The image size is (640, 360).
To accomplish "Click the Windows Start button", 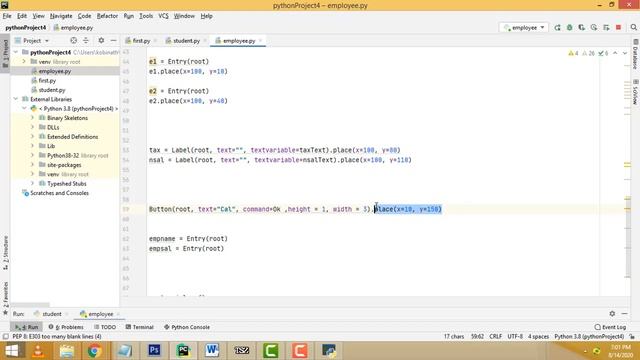I will click(11, 351).
